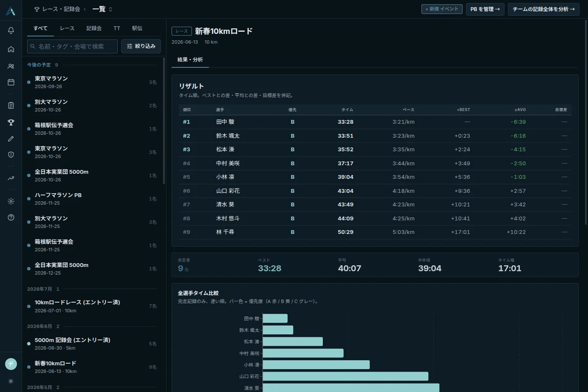This screenshot has width=588, height=392.
Task: Expand the 一覧 view switcher dropdown
Action: [x=103, y=9]
